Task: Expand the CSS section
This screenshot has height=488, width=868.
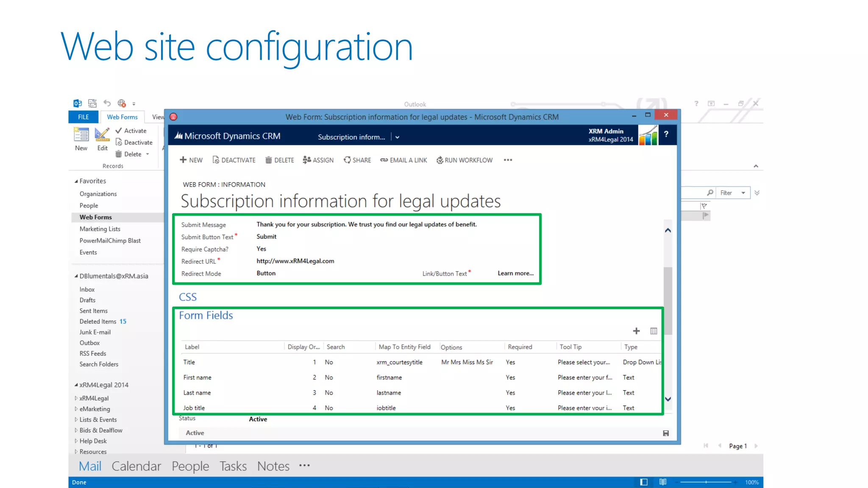Action: [188, 297]
